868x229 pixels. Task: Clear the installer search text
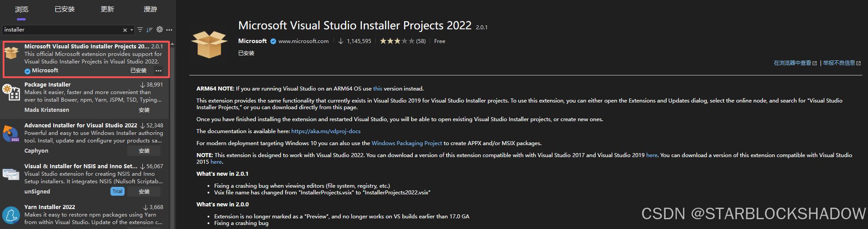pos(125,30)
